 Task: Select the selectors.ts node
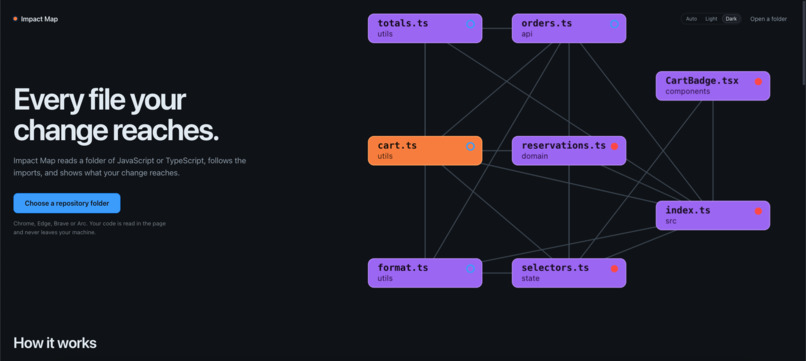point(569,273)
